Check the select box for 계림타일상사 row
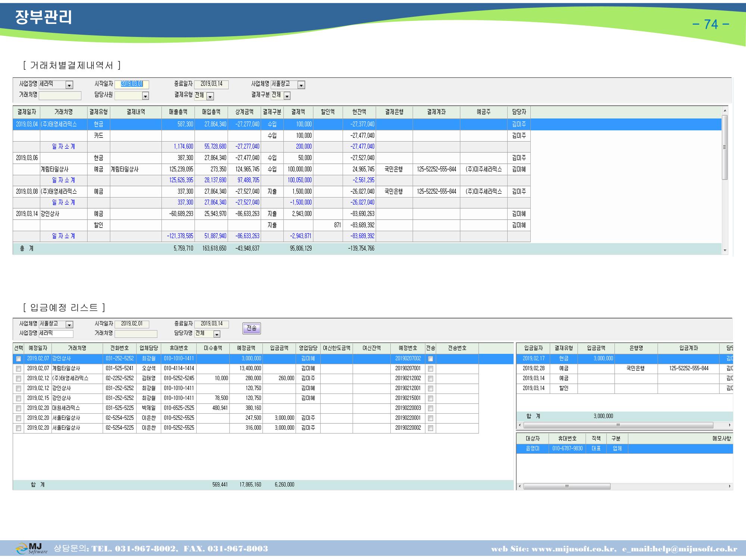 (18, 368)
